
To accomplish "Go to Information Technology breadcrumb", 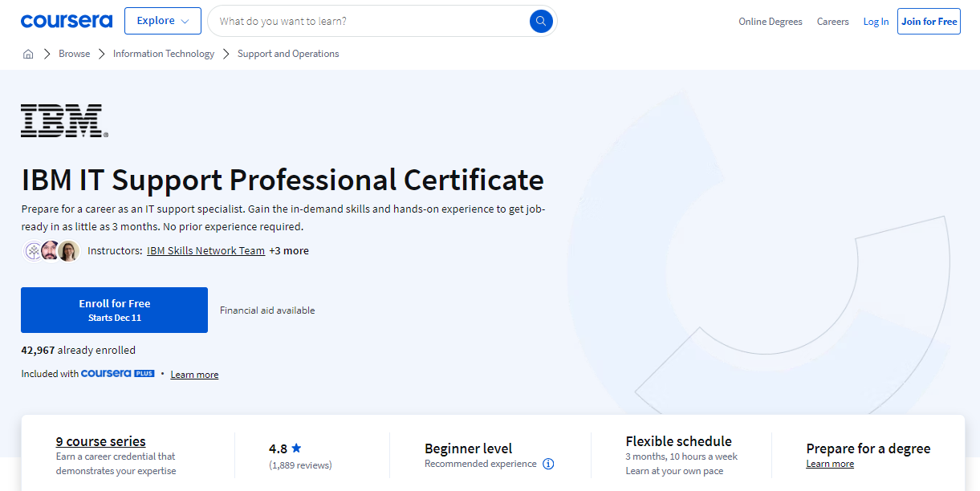I will pos(164,54).
